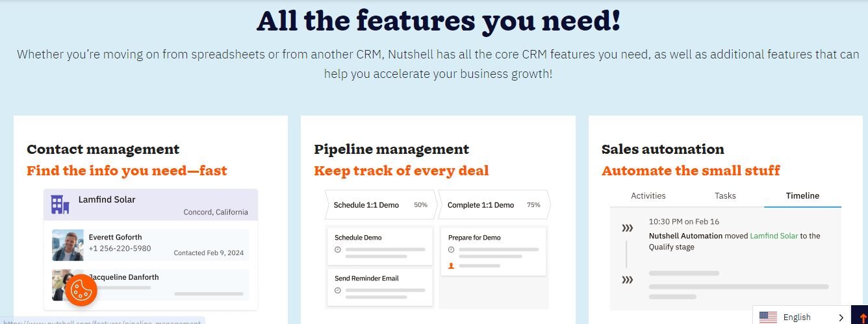The image size is (868, 324).
Task: Click the clock icon under Send Reminder Email
Action: point(337,290)
